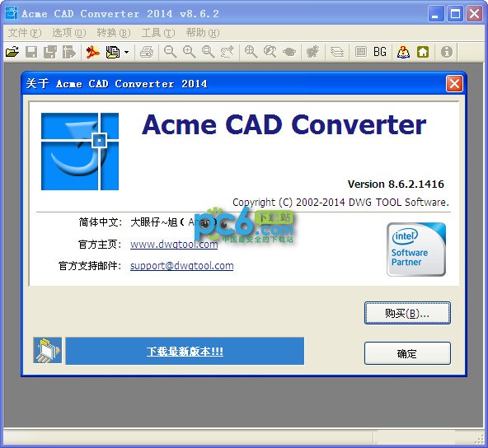Click the batch convert documents icon
Screen dimensions: 488x448
tap(112, 52)
